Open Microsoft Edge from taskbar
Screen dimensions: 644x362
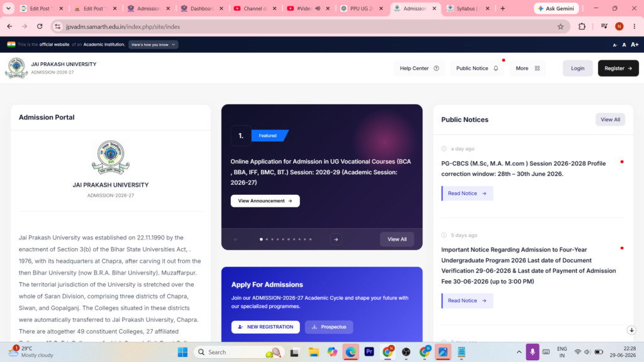[x=351, y=352]
